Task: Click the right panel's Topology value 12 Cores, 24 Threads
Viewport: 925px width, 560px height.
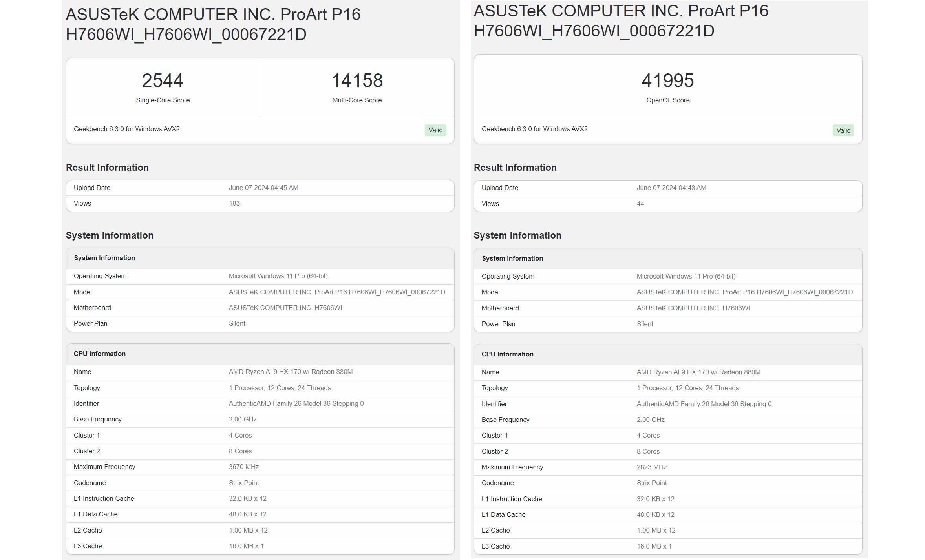Action: click(688, 388)
